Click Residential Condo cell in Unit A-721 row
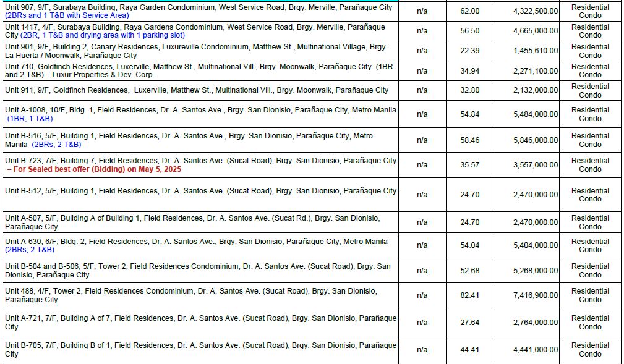The image size is (624, 364). coord(590,322)
